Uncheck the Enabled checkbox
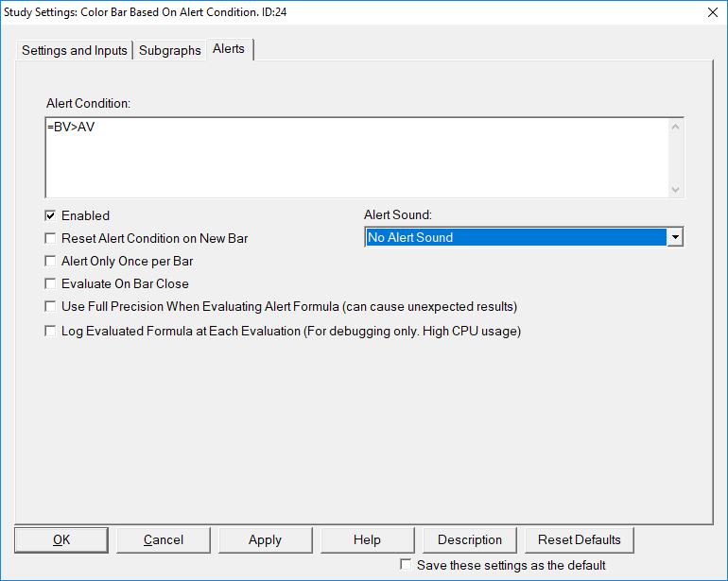728x581 pixels. (50, 215)
